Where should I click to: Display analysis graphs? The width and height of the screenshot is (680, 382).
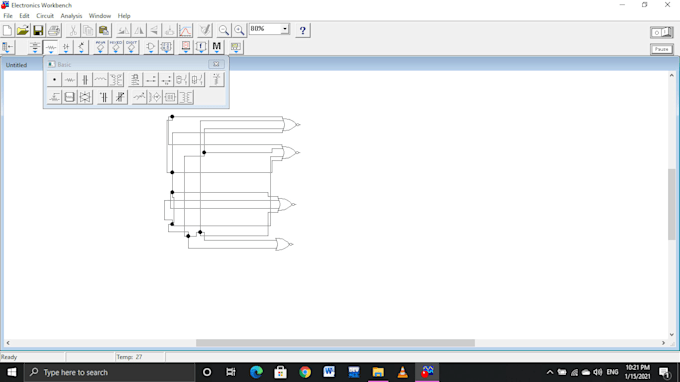tap(185, 30)
